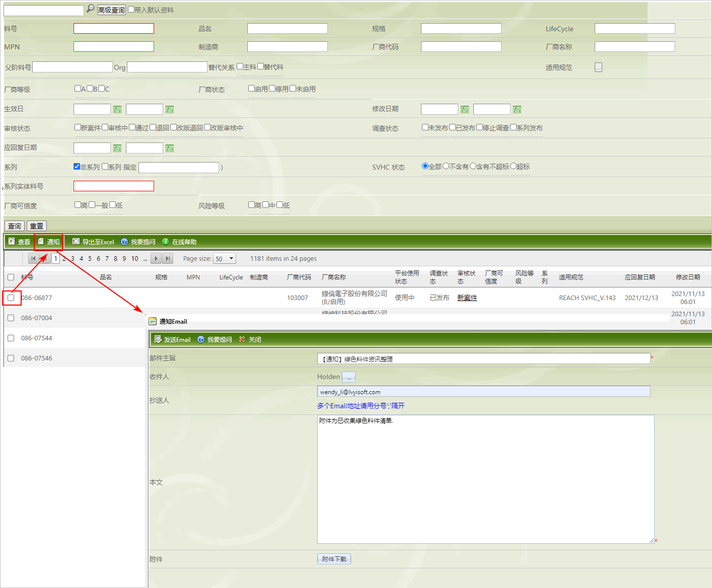Open first 应回复日期 calendar picker
Screen dimensions: 712x588
tap(117, 148)
